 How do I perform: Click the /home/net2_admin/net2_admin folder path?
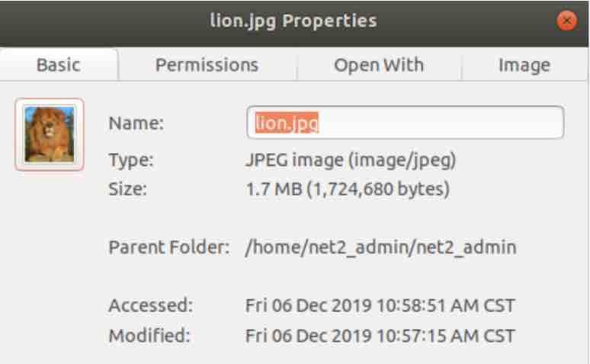(x=381, y=247)
